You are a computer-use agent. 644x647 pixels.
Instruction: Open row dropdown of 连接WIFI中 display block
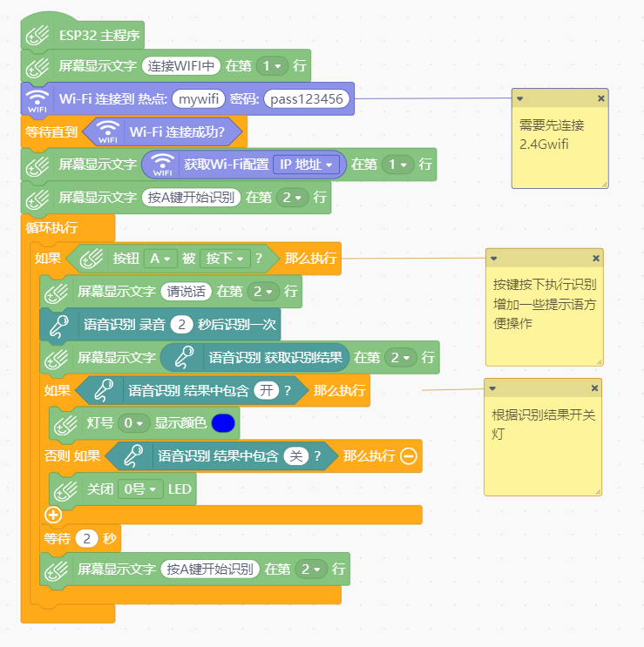272,66
